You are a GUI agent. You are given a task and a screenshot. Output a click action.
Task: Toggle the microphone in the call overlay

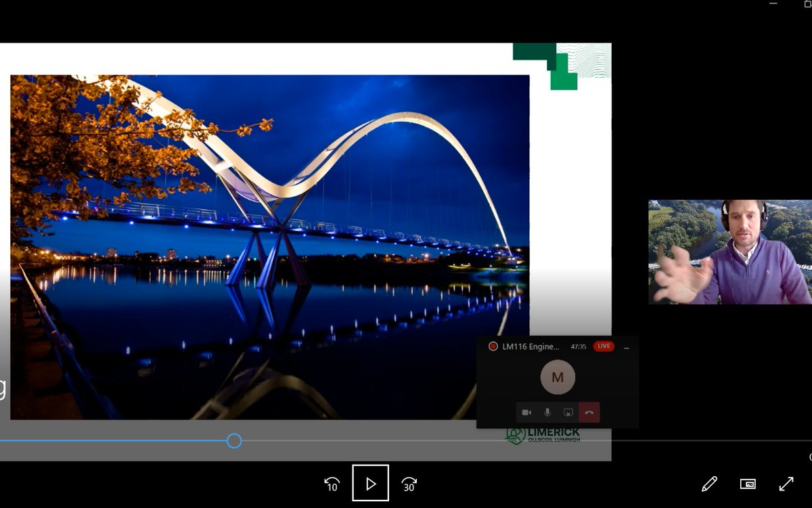(547, 413)
